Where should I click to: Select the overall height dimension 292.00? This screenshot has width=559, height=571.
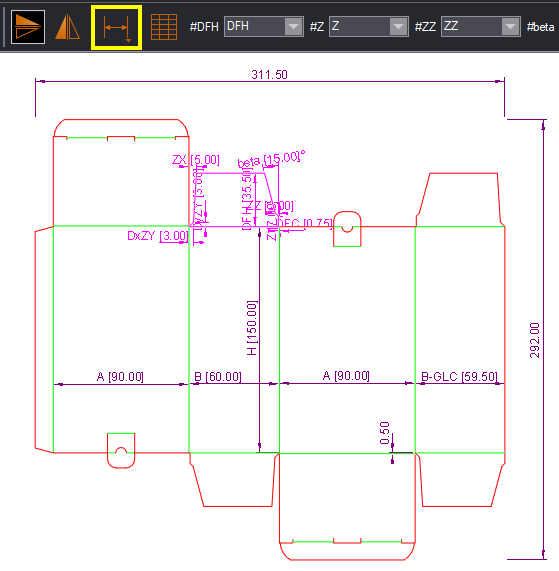click(x=535, y=340)
